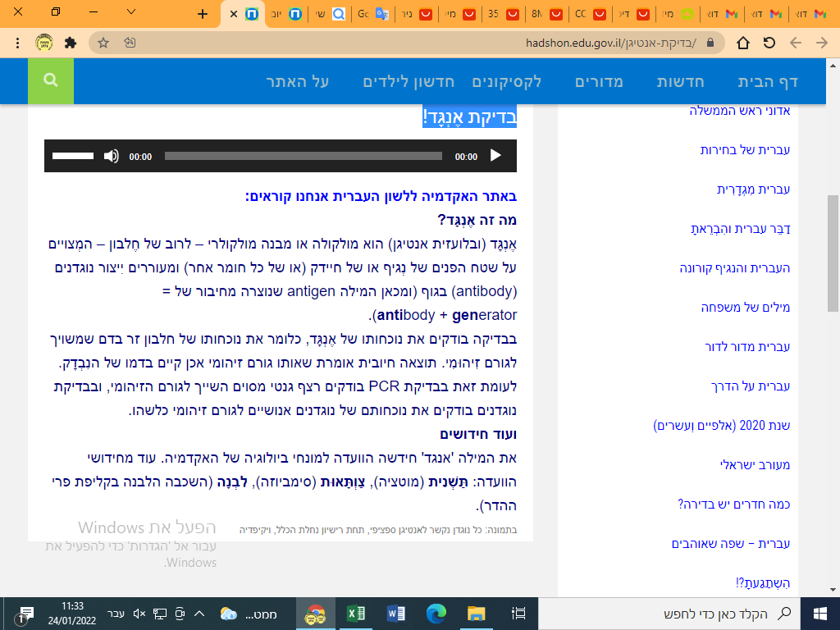
Task: Click the Home button in browser toolbar
Action: 743,43
